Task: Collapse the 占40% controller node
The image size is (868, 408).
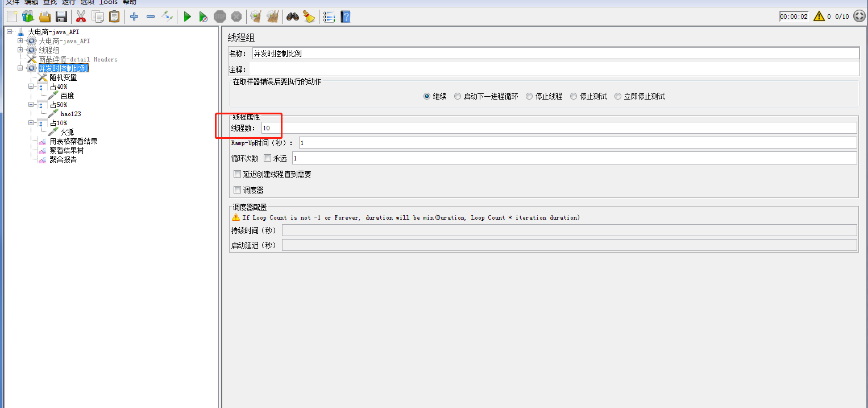Action: point(32,86)
